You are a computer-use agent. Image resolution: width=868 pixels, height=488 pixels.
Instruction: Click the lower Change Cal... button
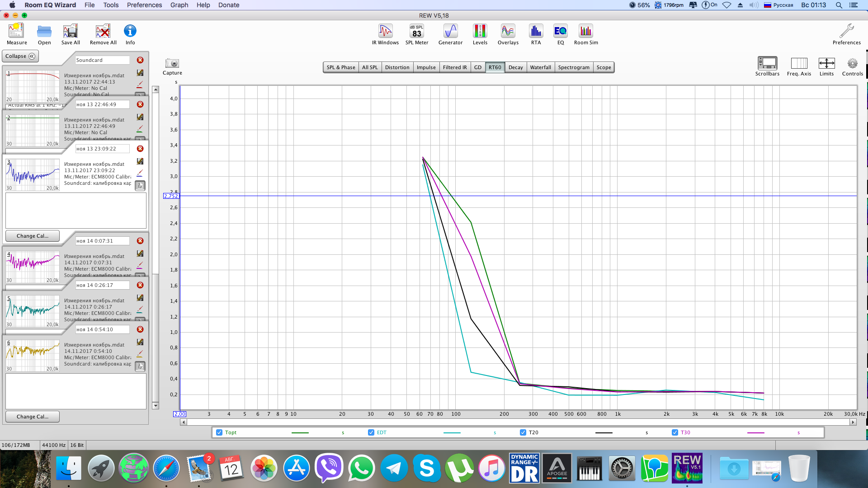[32, 417]
